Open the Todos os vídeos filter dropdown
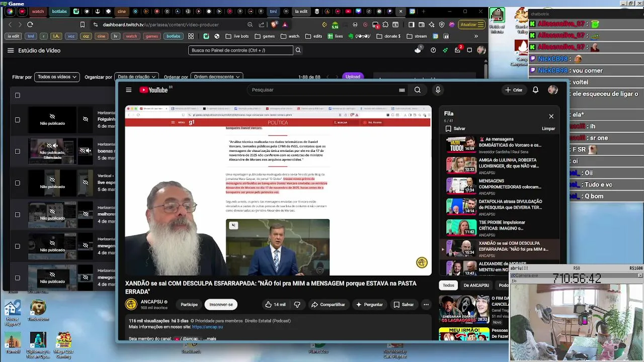 [57, 77]
